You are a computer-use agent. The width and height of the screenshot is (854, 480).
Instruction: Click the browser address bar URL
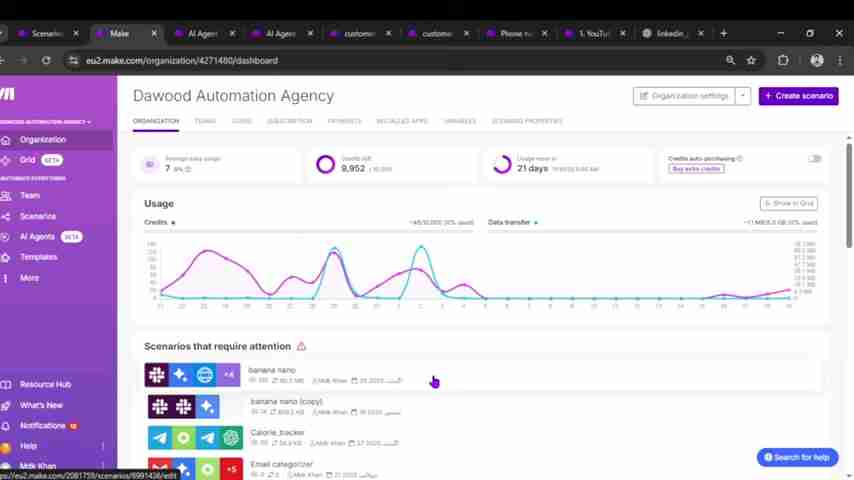182,60
